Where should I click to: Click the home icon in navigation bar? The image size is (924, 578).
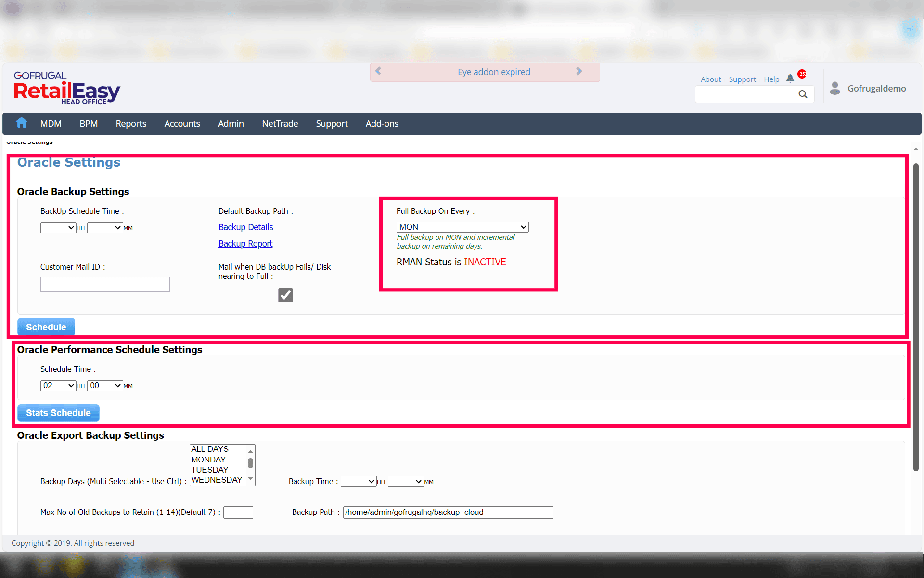(x=22, y=123)
